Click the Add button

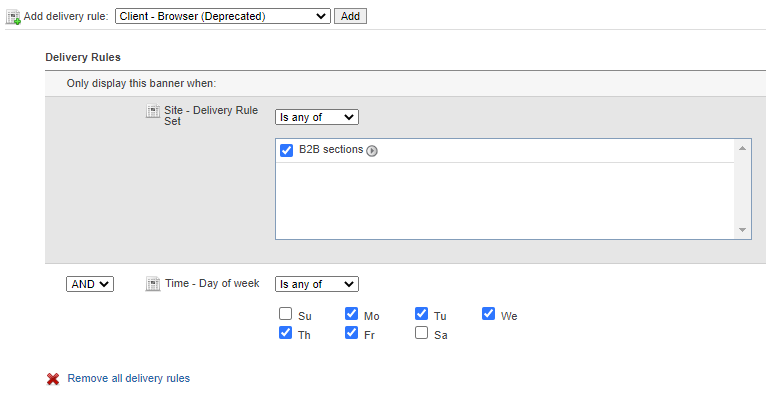350,16
